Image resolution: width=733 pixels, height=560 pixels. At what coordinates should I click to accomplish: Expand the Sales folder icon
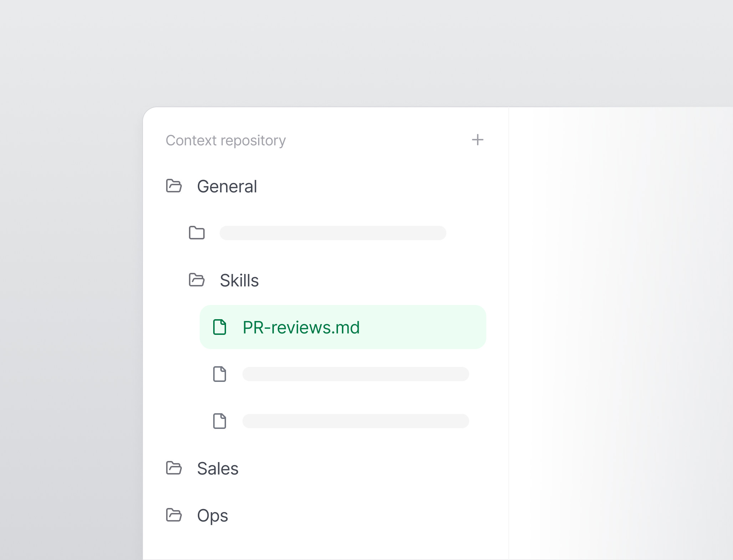click(174, 468)
